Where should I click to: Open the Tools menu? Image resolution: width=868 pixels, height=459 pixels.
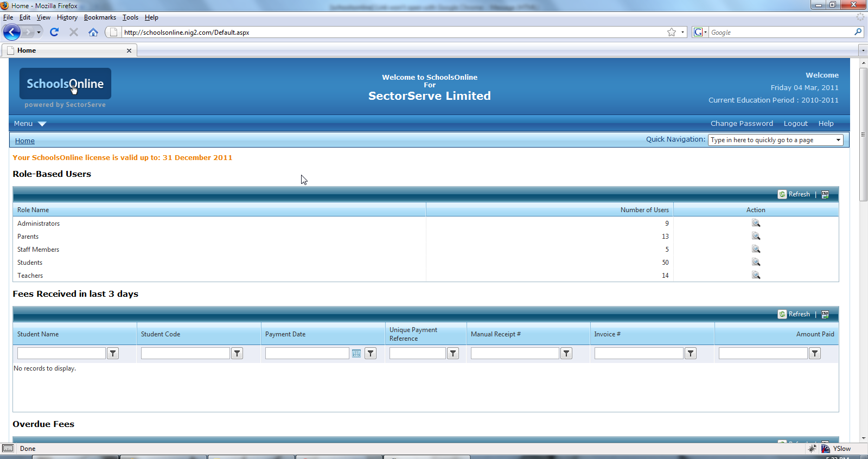(130, 17)
